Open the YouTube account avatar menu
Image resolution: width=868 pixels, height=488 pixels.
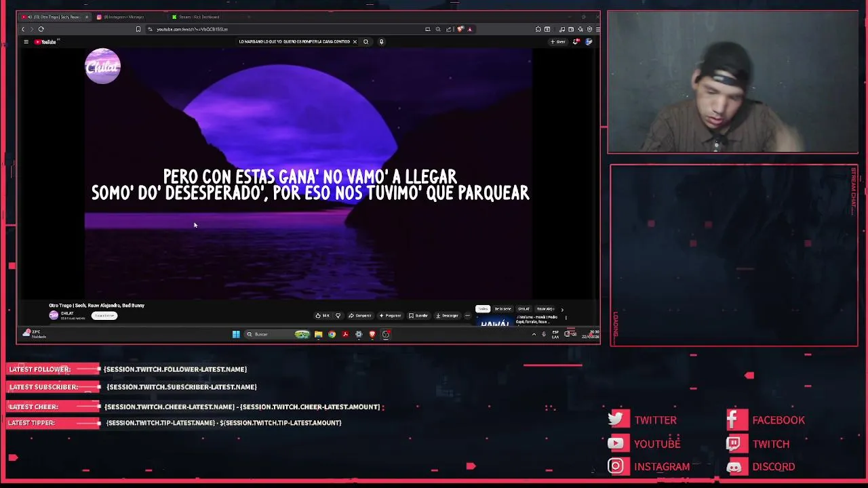coord(589,42)
